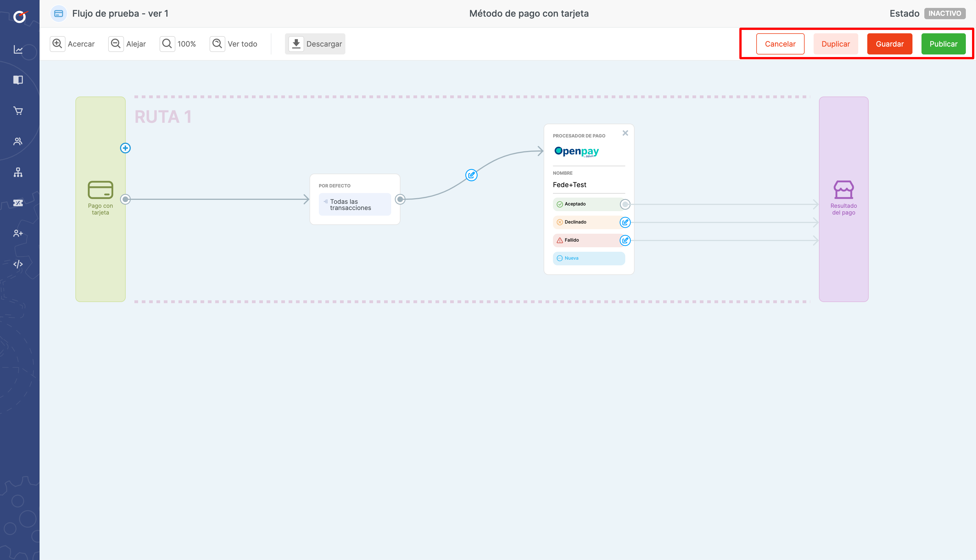This screenshot has height=560, width=976.
Task: Click the Ver todo fit icon
Action: click(x=217, y=43)
